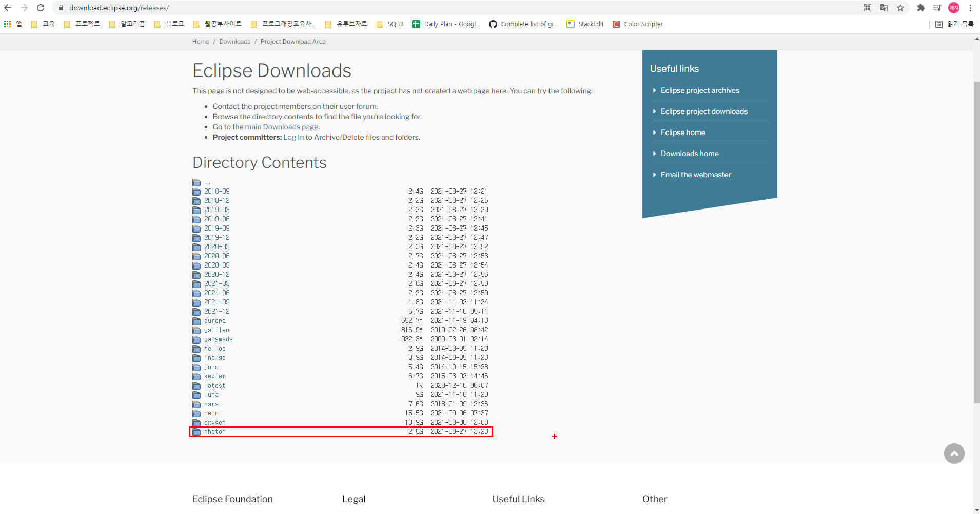The width and height of the screenshot is (980, 514).
Task: Open the 2020-12 release directory
Action: point(217,275)
